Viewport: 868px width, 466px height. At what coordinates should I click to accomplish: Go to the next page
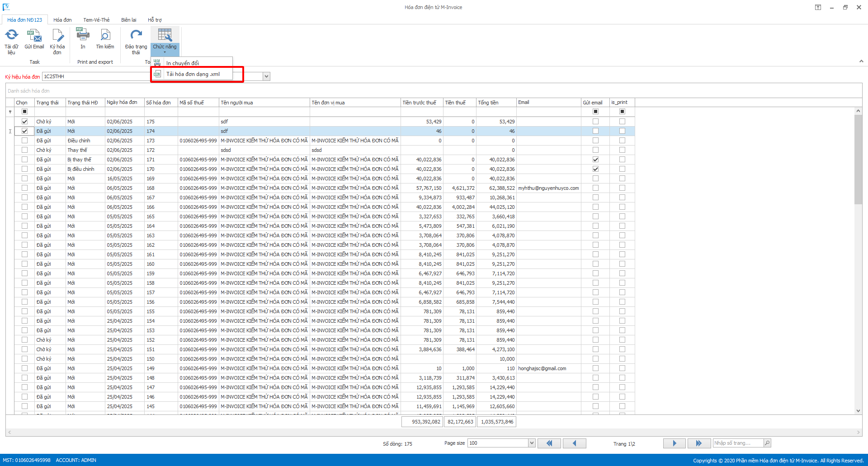tap(675, 443)
